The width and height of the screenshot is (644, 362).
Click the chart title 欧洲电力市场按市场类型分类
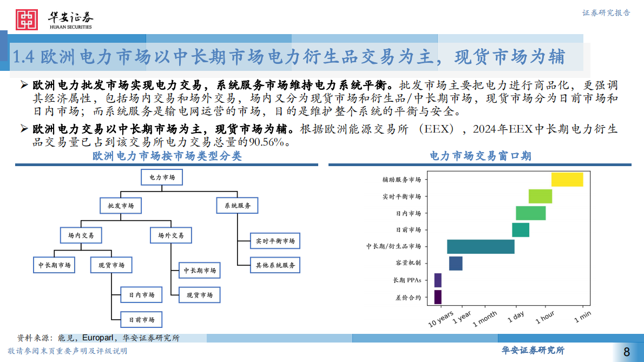pyautogui.click(x=167, y=156)
